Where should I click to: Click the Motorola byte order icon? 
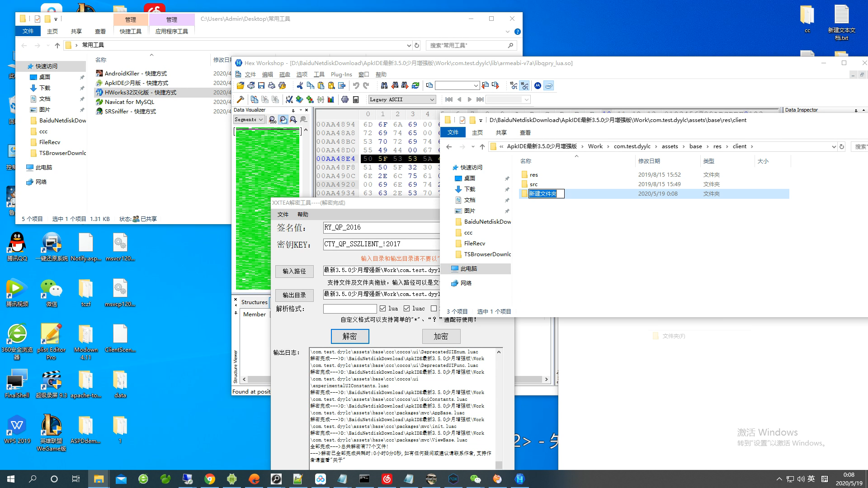tap(538, 86)
